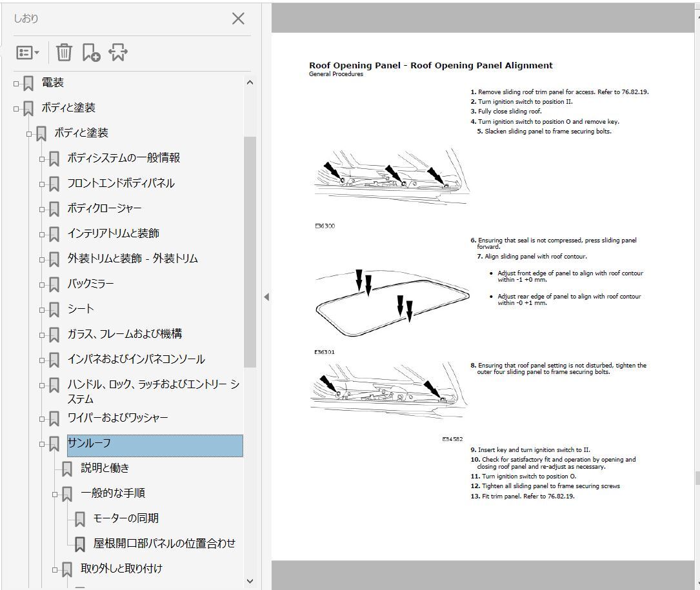Open 屋根開口部パネルの位置合わせ bookmark
The height and width of the screenshot is (590, 700).
coord(165,543)
